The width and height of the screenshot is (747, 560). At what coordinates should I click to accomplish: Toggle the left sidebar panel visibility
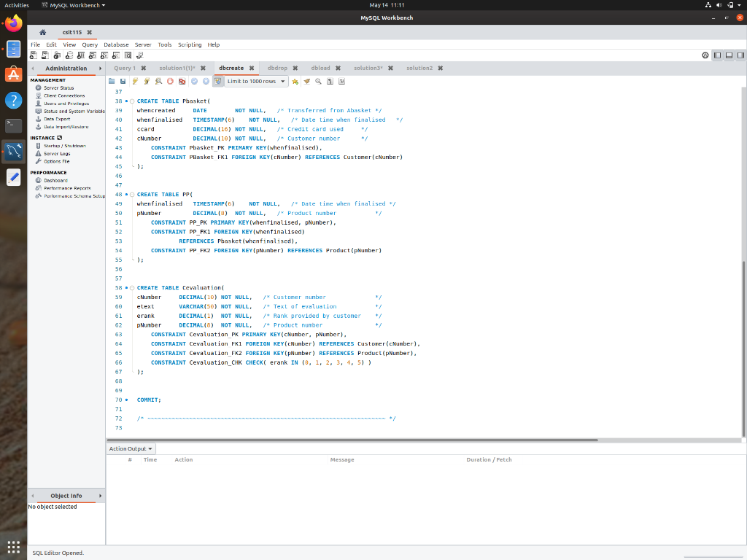(x=717, y=55)
